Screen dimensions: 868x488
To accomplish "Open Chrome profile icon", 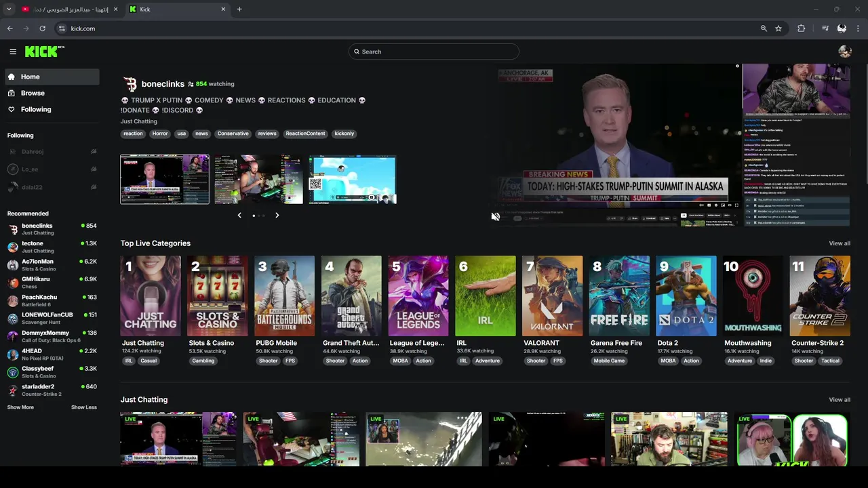I will click(842, 28).
